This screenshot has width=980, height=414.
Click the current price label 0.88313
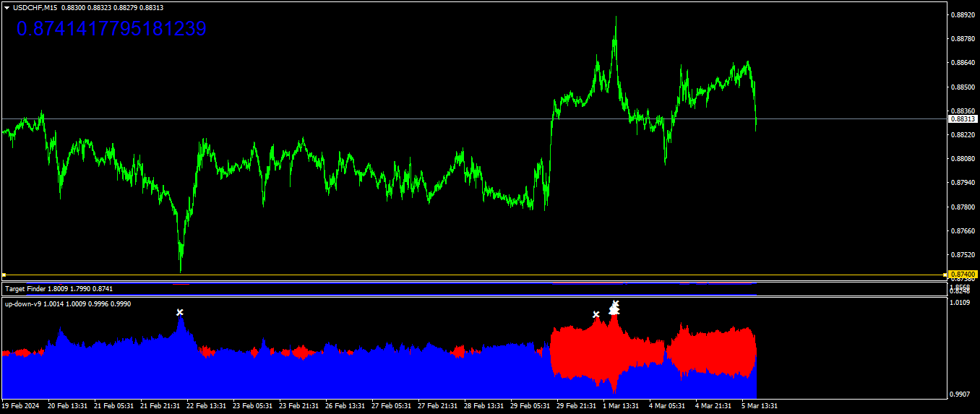pos(963,118)
